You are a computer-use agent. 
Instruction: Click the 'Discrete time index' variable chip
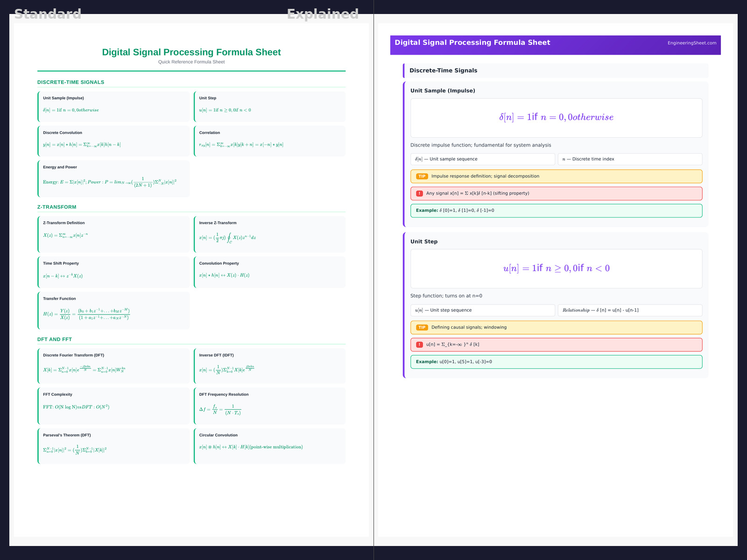tap(629, 159)
